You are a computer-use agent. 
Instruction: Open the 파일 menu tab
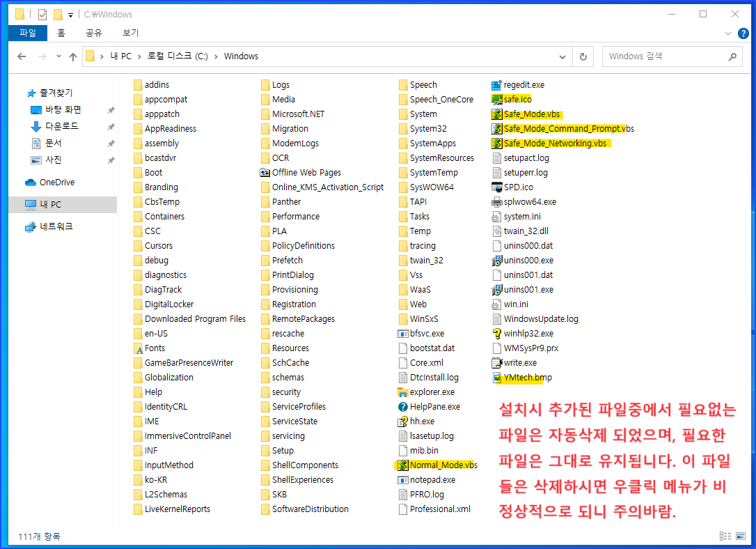pyautogui.click(x=28, y=33)
